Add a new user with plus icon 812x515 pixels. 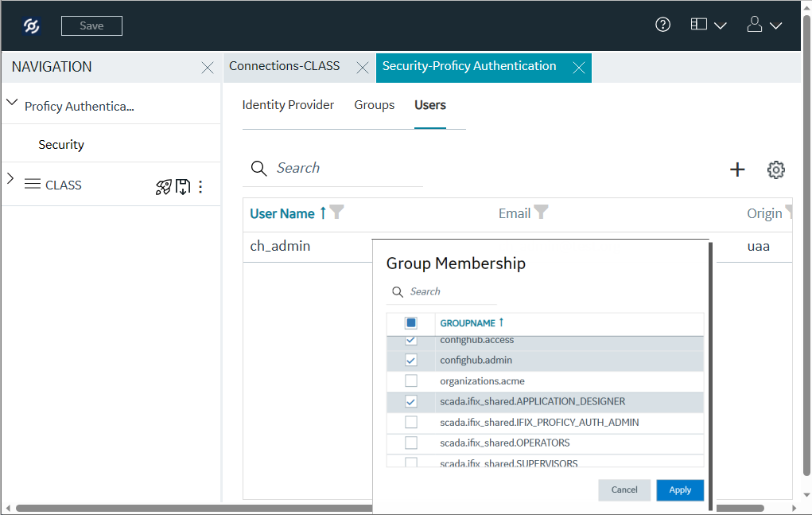[737, 170]
